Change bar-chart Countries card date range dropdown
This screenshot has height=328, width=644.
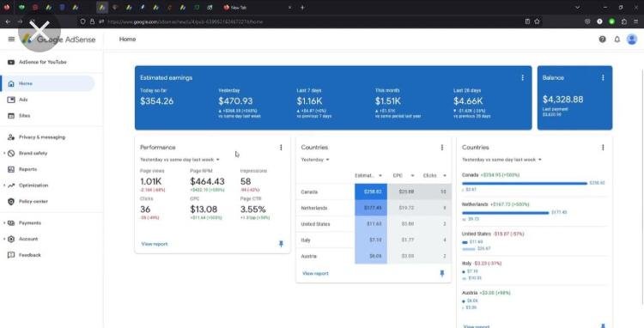502,160
